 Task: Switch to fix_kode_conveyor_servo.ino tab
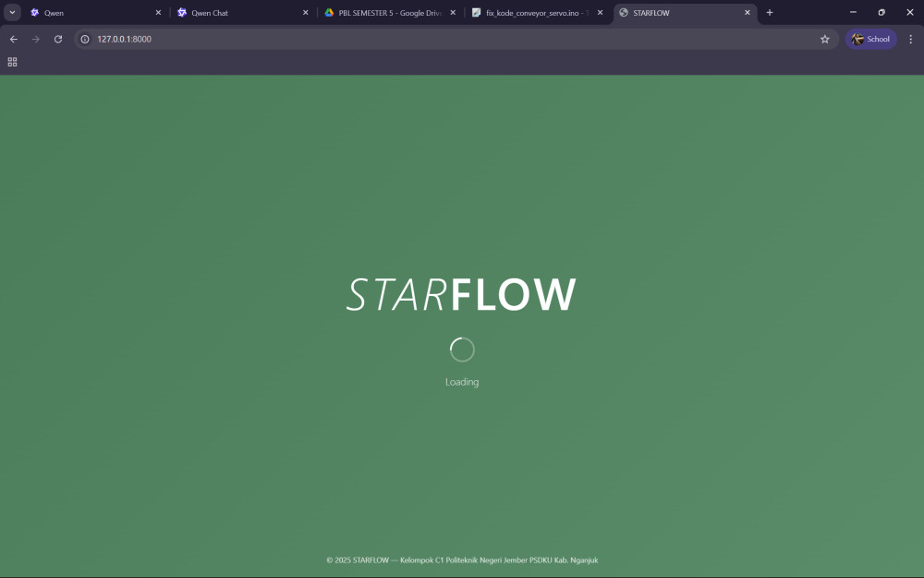(x=531, y=13)
